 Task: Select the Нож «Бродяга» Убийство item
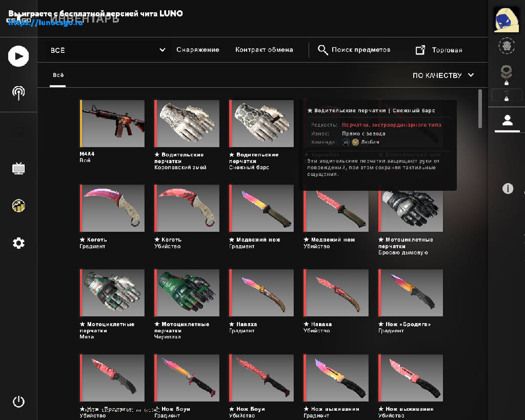pyautogui.click(x=112, y=378)
